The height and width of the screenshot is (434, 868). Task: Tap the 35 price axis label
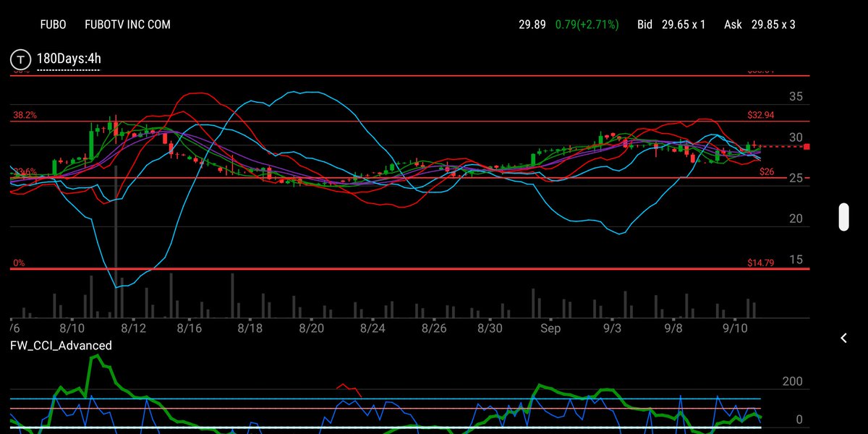(796, 97)
